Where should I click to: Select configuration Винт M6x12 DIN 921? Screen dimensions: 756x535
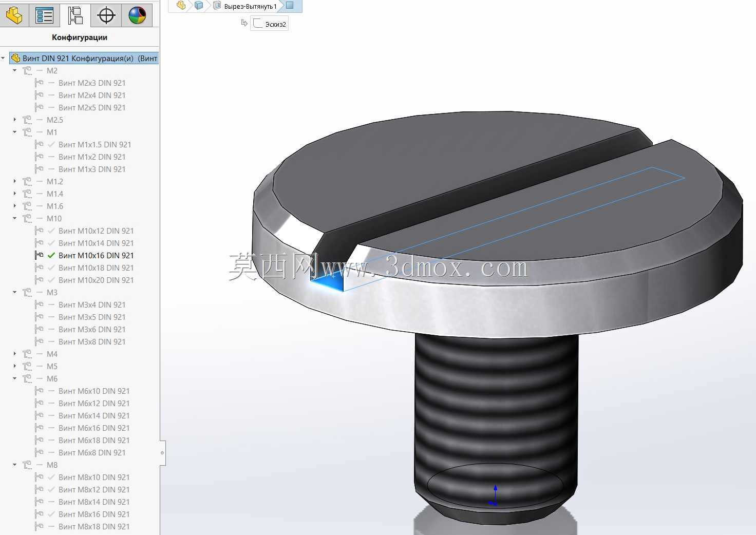click(94, 403)
